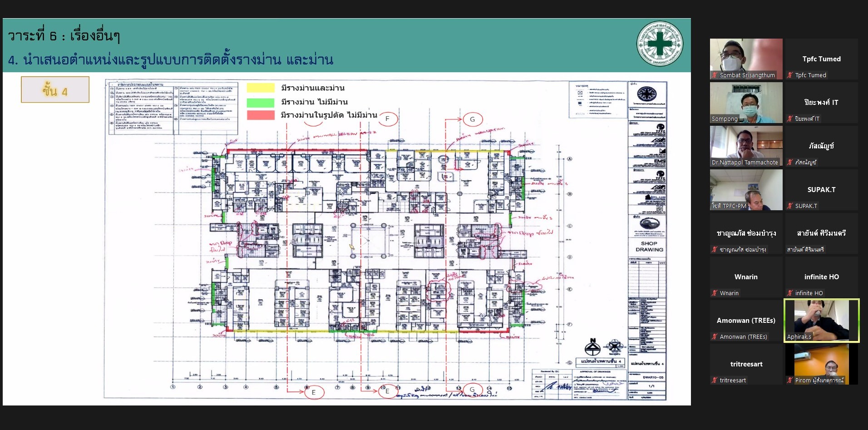Click muted mic icon next to infinite HO

790,293
